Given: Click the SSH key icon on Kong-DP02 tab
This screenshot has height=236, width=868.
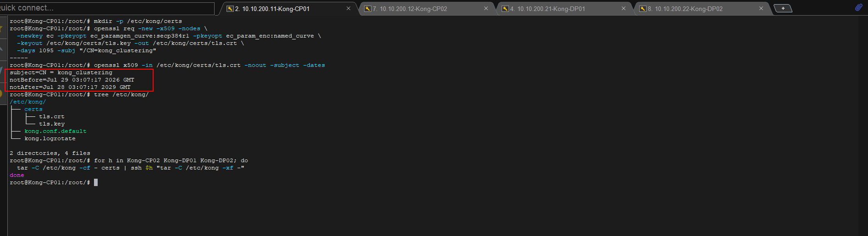Looking at the screenshot, I should coord(643,9).
